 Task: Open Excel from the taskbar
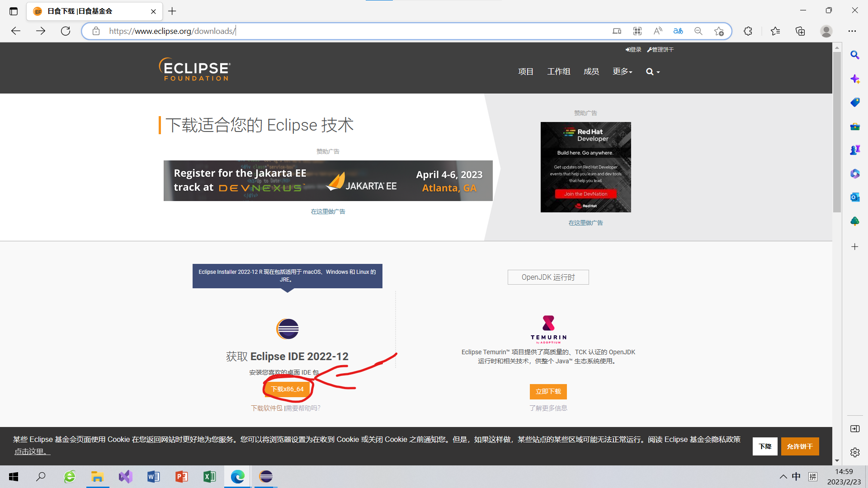pos(209,476)
